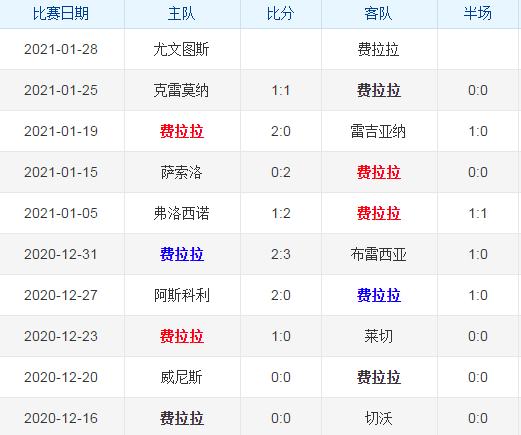Open red 费拉拉 link in 2021-01-05 row

coord(379,213)
